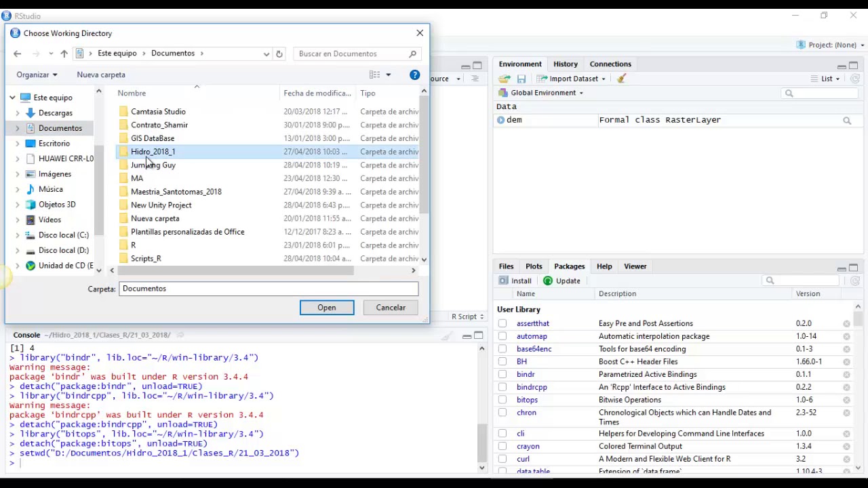Expand the Documentos tree node
This screenshot has height=488, width=868.
pos(18,128)
